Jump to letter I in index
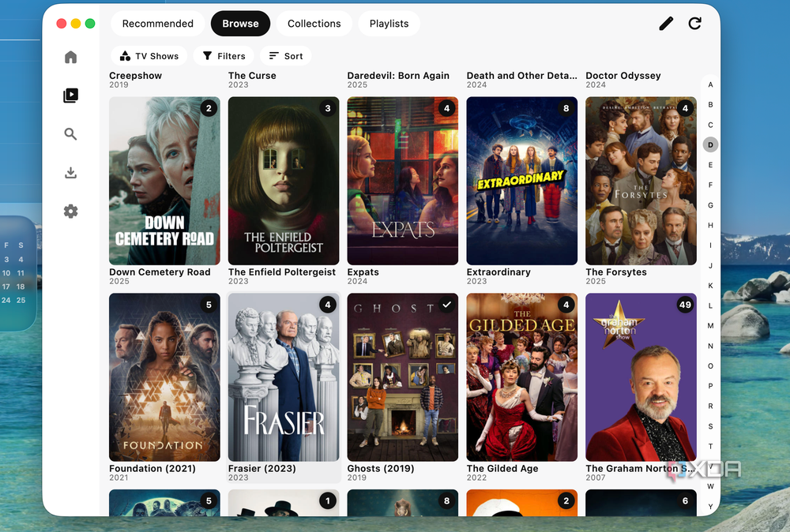The image size is (790, 532). click(x=710, y=245)
